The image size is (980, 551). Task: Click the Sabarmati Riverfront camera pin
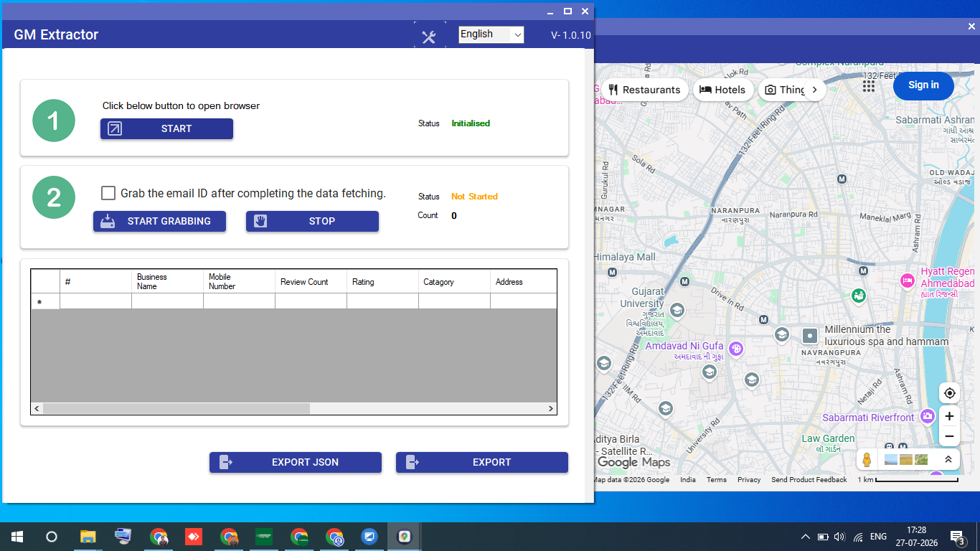[928, 416]
